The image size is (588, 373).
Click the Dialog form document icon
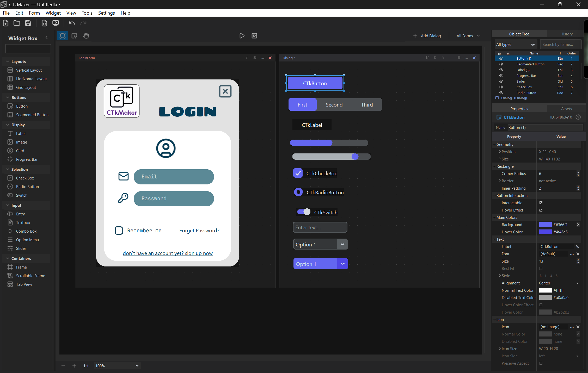[x=428, y=58]
